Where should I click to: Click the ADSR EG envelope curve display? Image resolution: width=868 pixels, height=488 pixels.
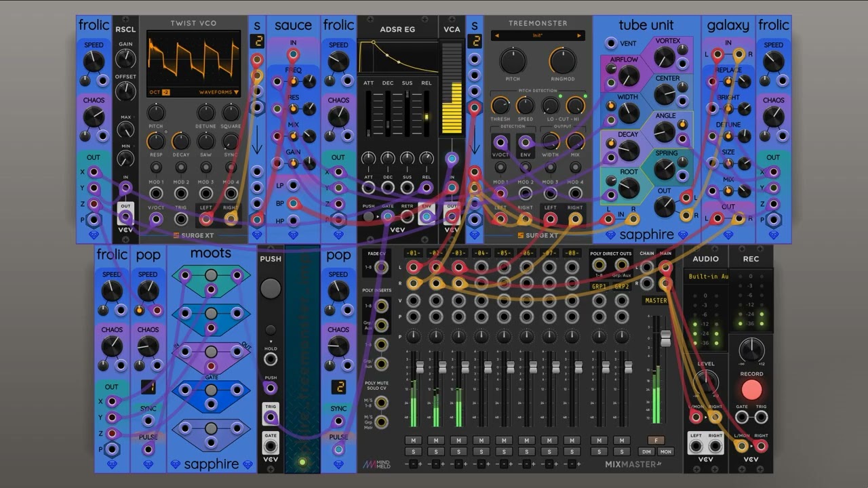(397, 57)
